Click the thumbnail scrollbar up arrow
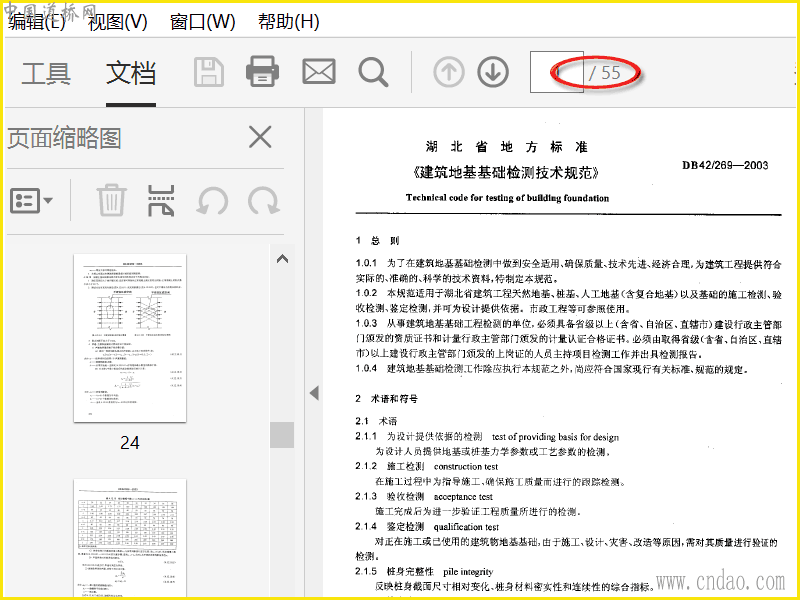800x600 pixels. tap(282, 259)
